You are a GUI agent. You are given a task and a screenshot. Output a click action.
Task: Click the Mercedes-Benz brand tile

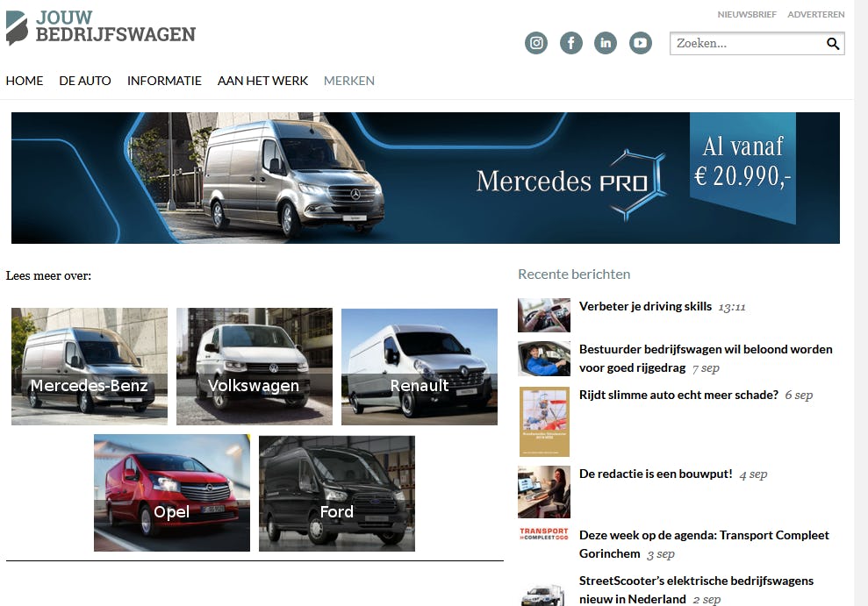pos(89,366)
